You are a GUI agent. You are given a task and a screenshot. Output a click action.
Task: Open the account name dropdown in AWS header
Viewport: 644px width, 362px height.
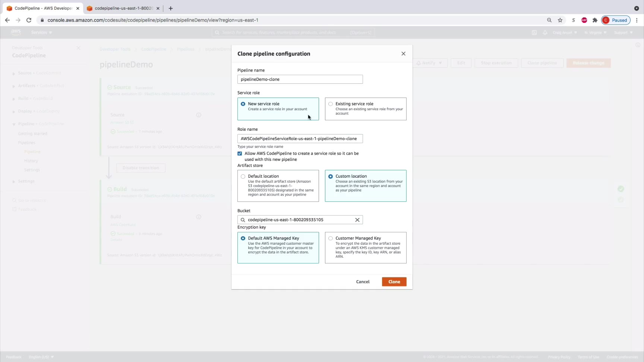coord(565,32)
